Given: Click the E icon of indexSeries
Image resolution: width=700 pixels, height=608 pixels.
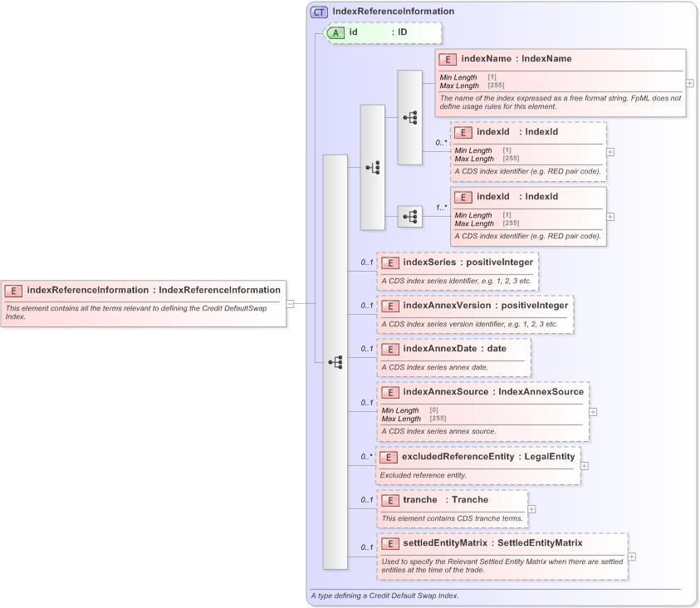Looking at the screenshot, I should [390, 262].
